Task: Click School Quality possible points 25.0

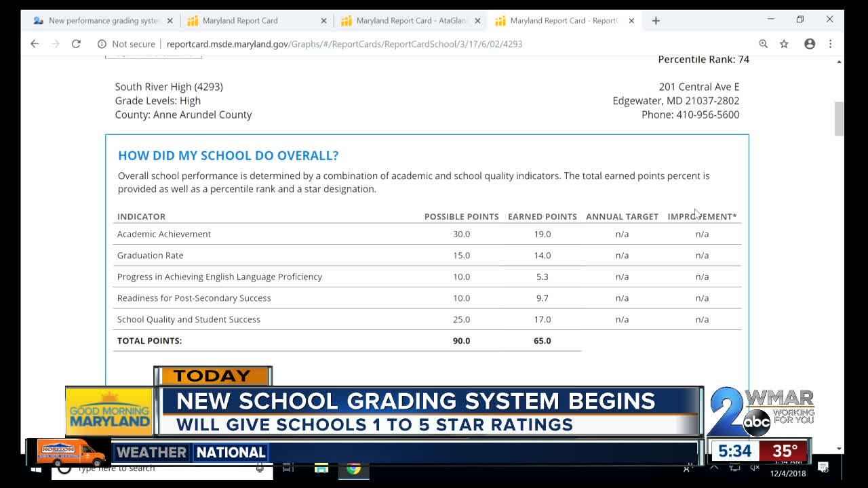Action: point(461,319)
